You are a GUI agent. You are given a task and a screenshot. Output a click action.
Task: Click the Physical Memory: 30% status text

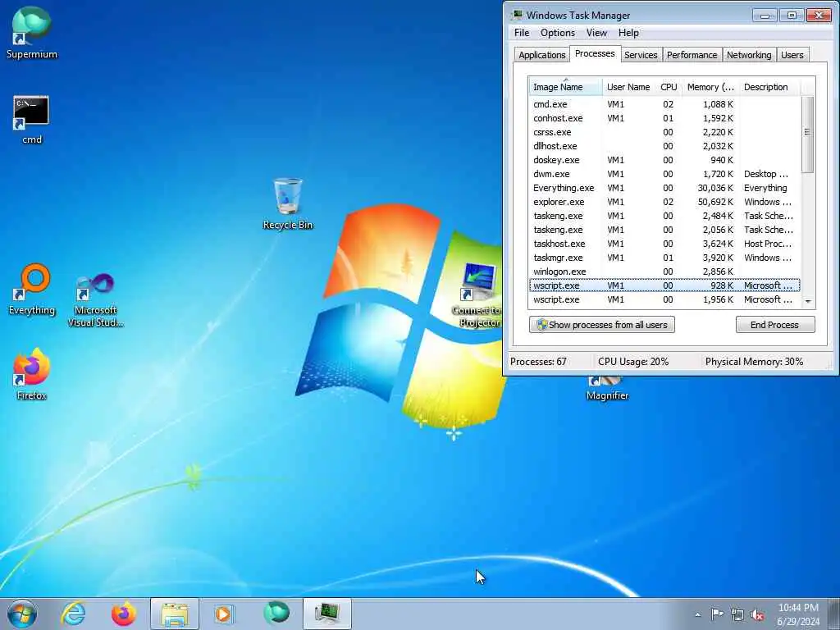(754, 362)
